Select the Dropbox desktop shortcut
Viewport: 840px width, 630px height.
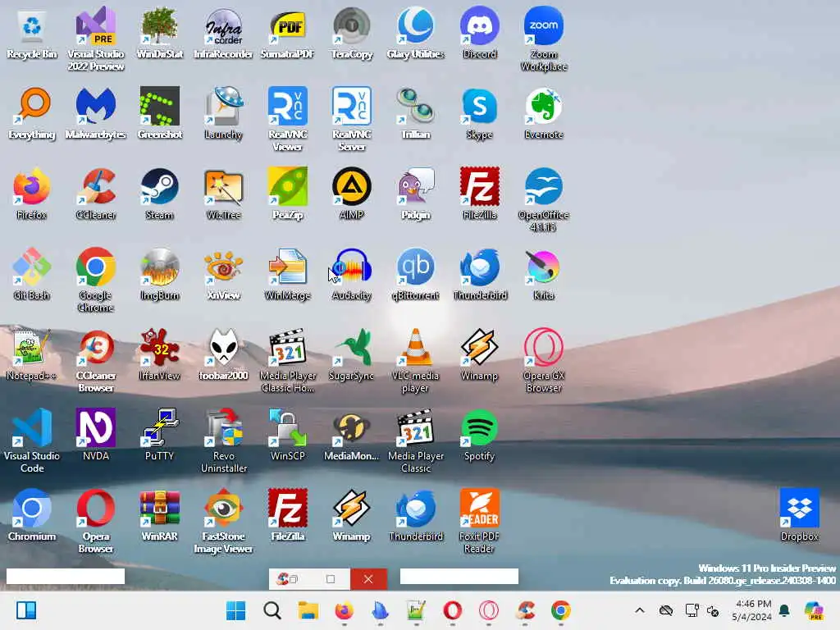click(x=799, y=515)
